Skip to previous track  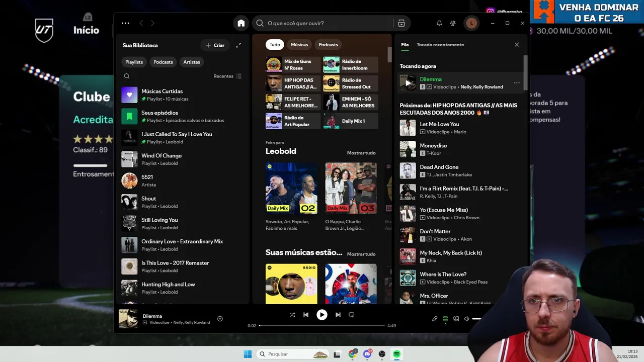(x=306, y=315)
